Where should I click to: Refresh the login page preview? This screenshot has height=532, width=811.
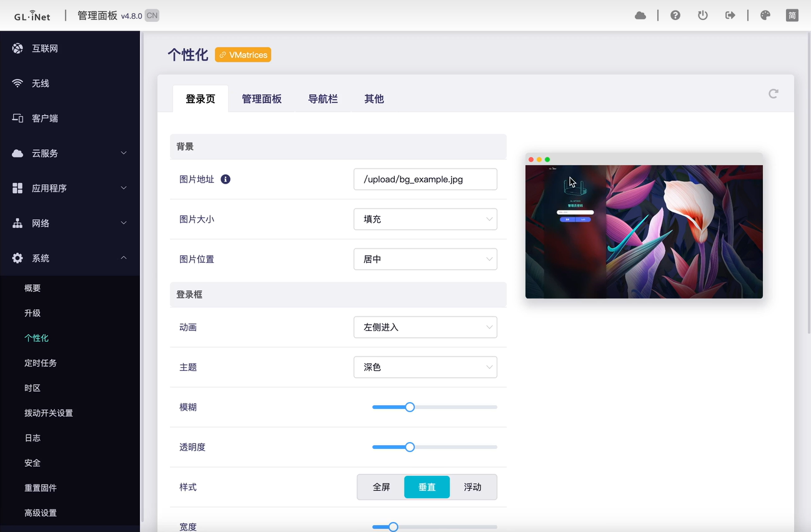pyautogui.click(x=773, y=93)
